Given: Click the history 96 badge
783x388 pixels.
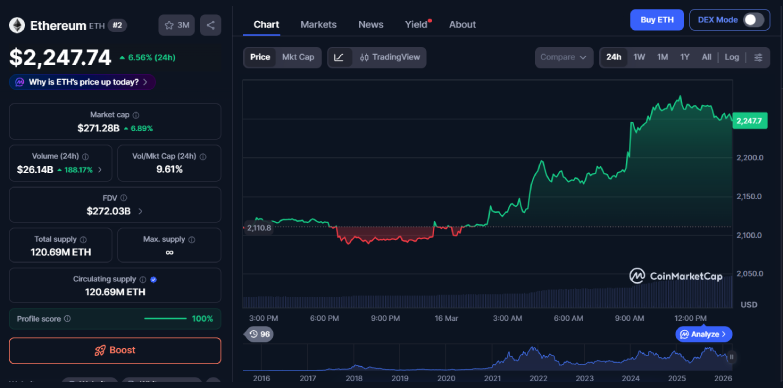Looking at the screenshot, I should [259, 334].
